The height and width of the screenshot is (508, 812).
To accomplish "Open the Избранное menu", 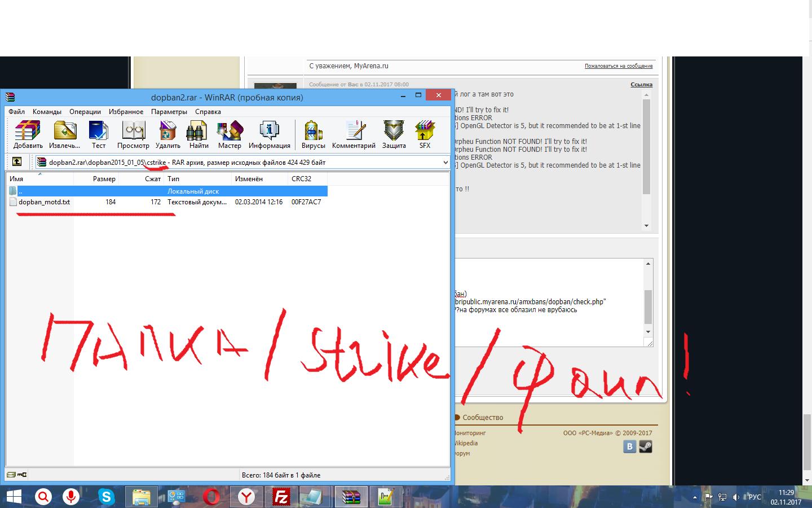I will tap(126, 112).
